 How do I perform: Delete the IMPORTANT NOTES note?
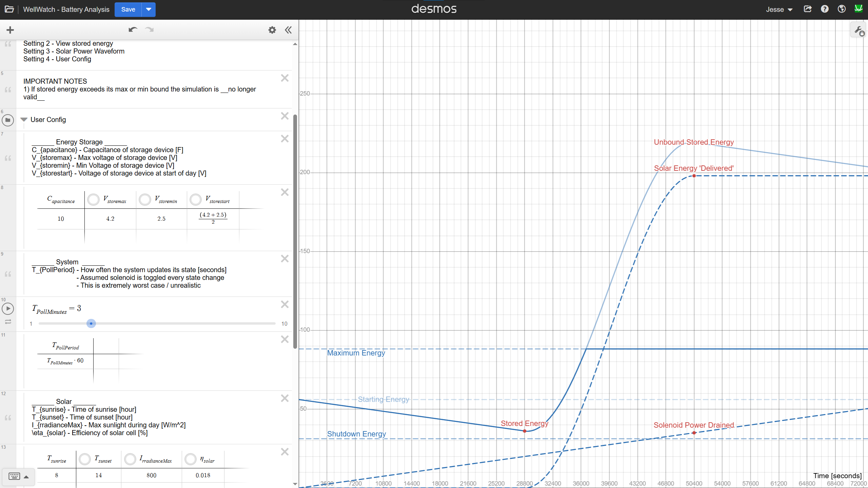click(285, 78)
